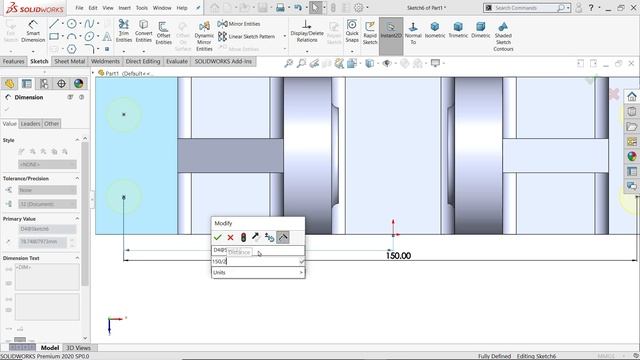Viewport: 640px width, 360px height.
Task: Click reverse sense of dimension icon in Modify
Action: point(256,237)
